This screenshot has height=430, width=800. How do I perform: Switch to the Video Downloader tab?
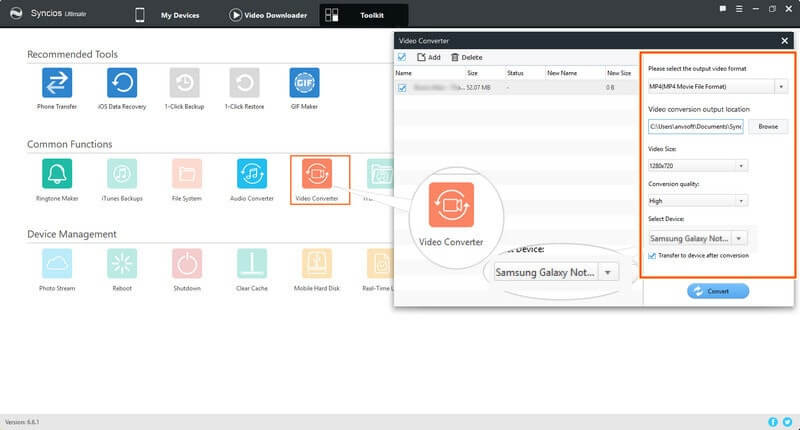268,15
